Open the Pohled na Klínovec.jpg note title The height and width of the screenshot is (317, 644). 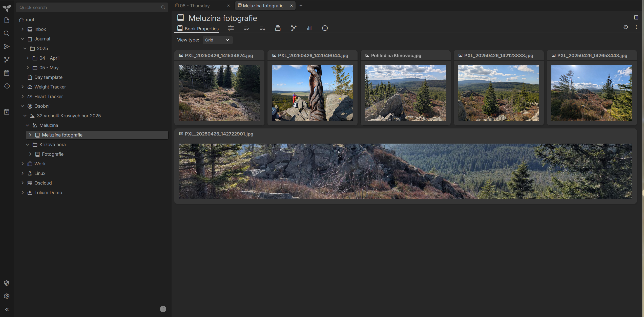(x=396, y=56)
